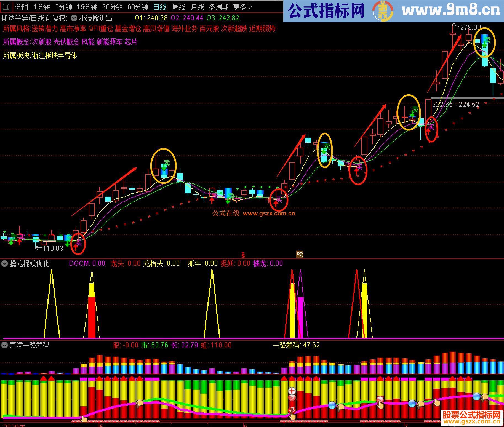Switch to the 5分钟 period tab
Screen dimensions: 504x427
point(63,7)
